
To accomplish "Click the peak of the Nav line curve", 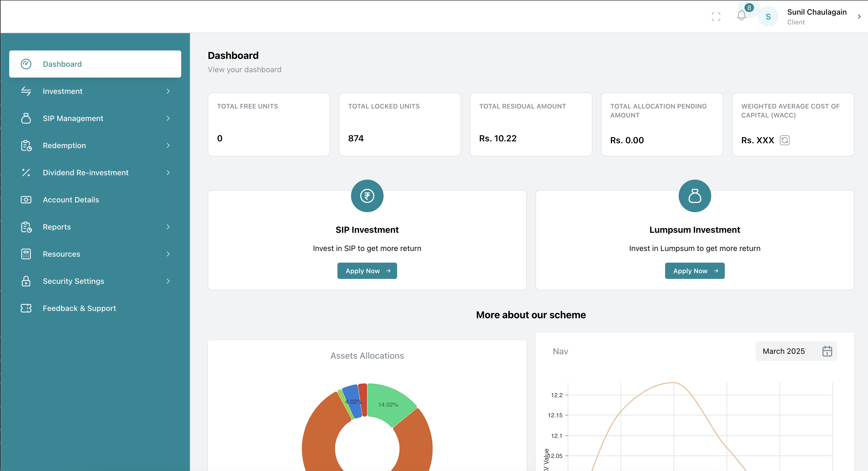I will [674, 383].
